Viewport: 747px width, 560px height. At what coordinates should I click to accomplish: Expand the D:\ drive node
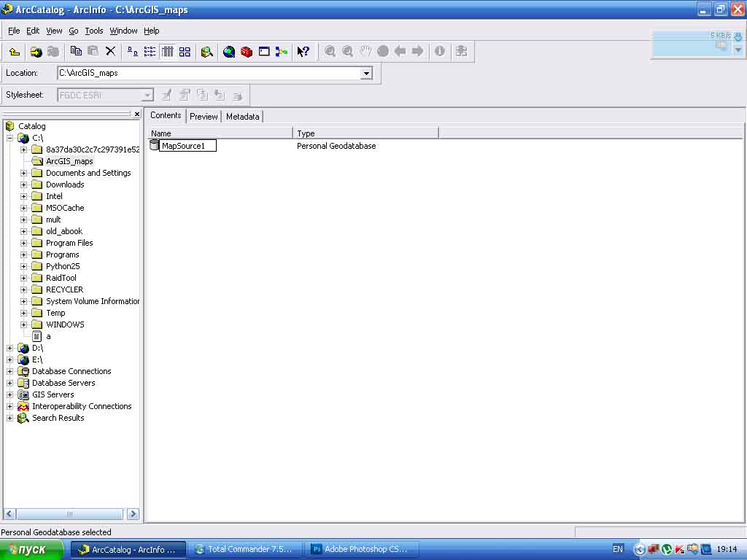click(x=9, y=348)
